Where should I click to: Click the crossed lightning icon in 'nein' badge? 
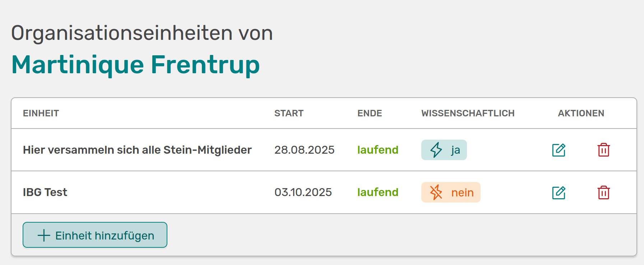tap(436, 192)
